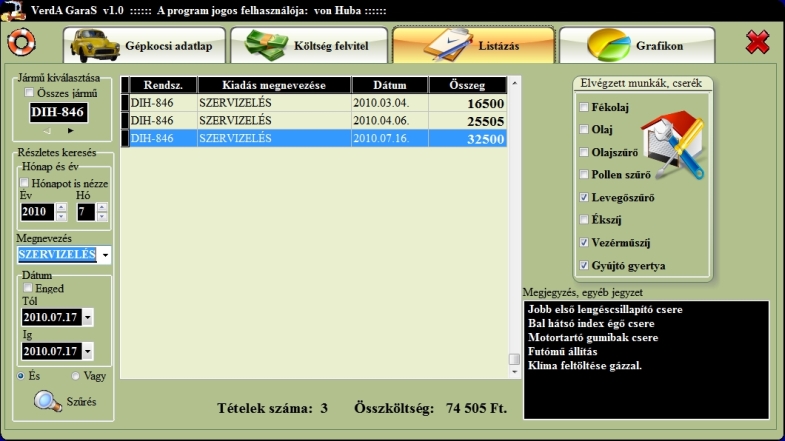Click the next vehicle arrow under DIH-846
The width and height of the screenshot is (785, 441).
70,131
